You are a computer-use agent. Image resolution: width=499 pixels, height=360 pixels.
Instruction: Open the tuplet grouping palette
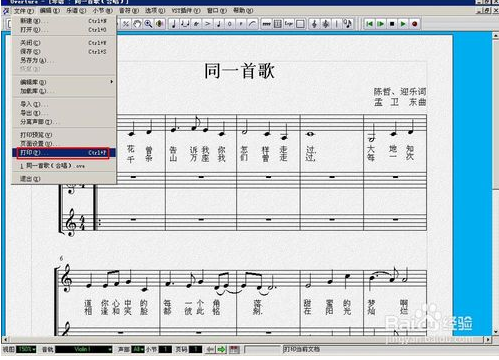pos(185,24)
